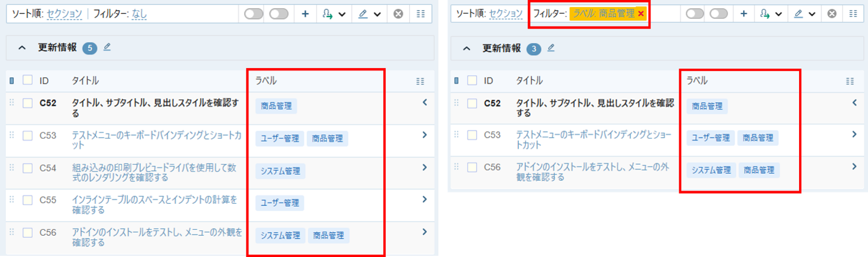
Task: Click the column picker icon in the right table header
Action: [x=850, y=81]
